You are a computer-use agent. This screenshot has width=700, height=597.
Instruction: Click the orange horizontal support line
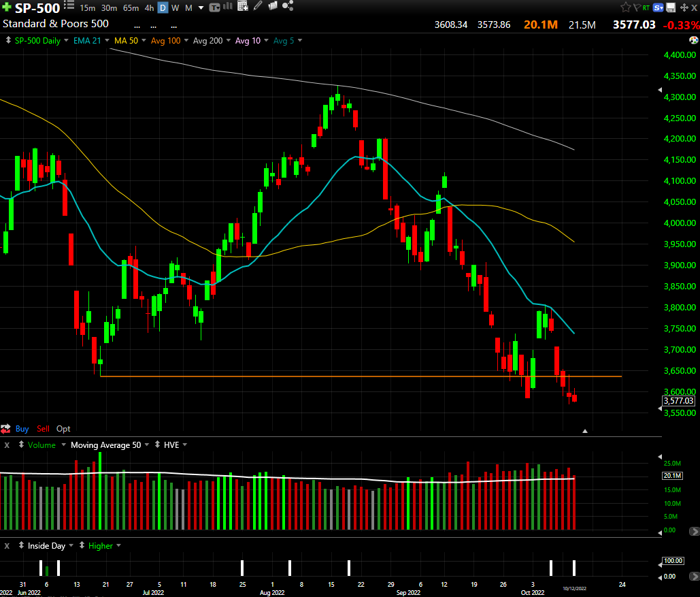361,376
